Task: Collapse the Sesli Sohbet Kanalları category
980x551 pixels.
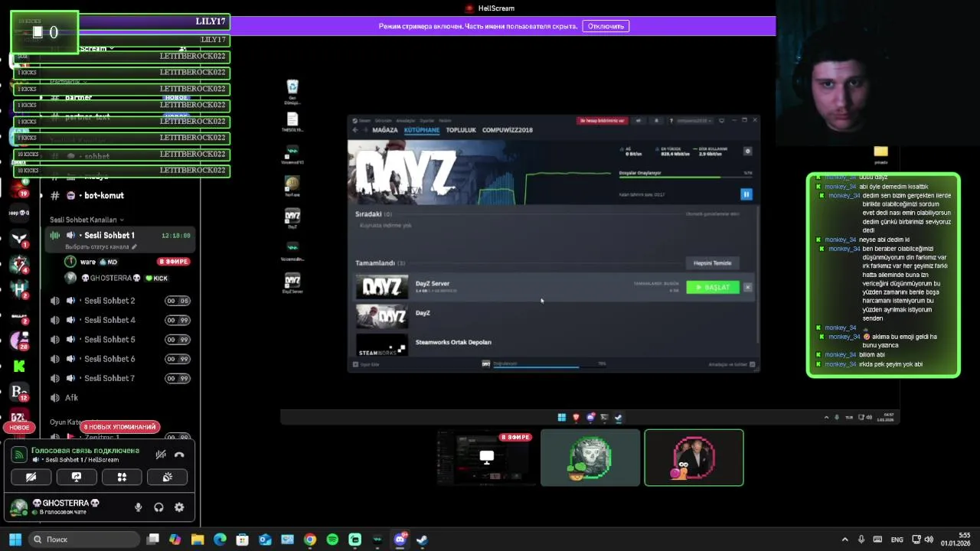Action: coord(86,220)
